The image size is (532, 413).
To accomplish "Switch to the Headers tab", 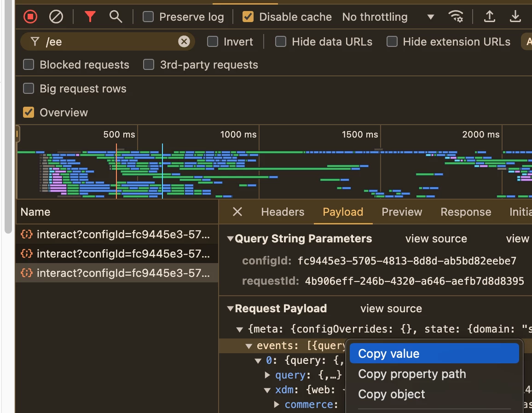I will 283,212.
